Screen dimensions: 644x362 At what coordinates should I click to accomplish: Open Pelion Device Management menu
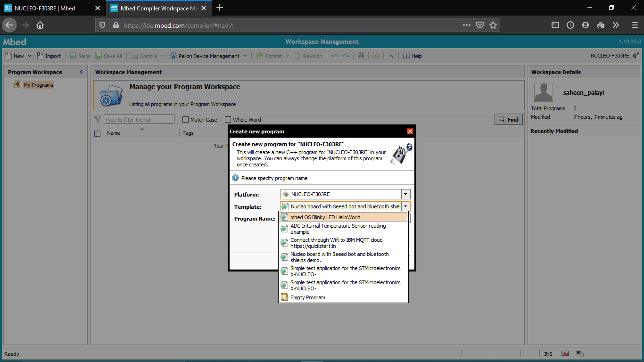208,56
